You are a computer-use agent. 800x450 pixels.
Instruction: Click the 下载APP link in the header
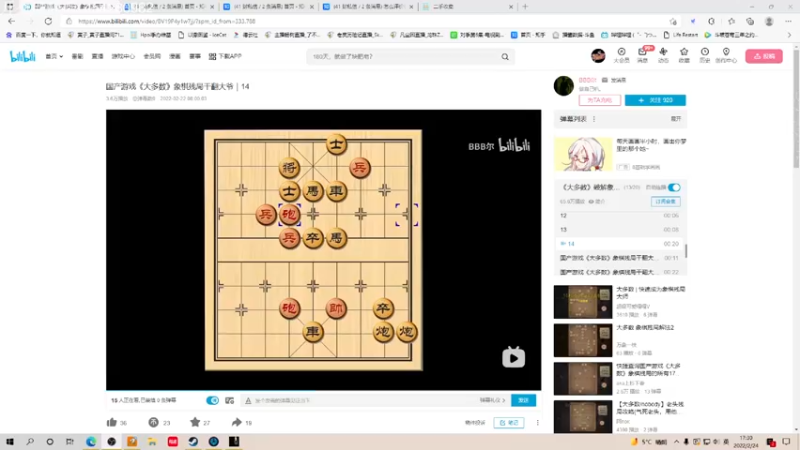tap(225, 56)
